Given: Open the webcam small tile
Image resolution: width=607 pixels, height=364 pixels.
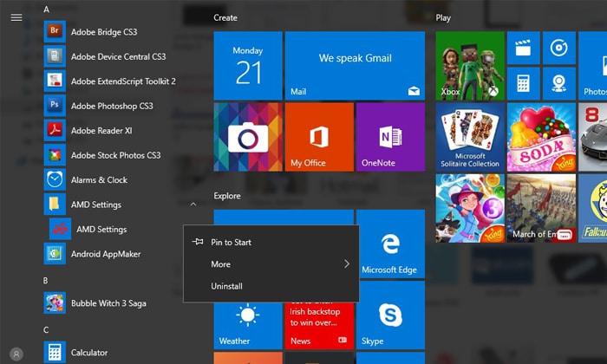Looking at the screenshot, I should pos(559,83).
